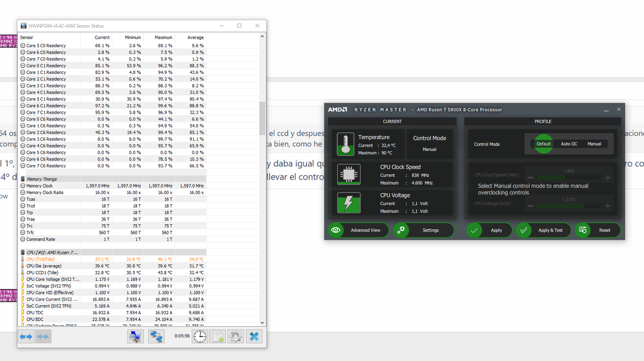The image size is (644, 361).
Task: Open the monitor-with-magnifier summary icon in HWiNFO
Action: click(x=135, y=336)
